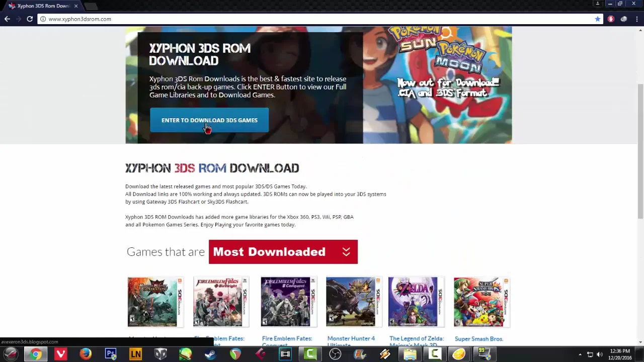The image size is (644, 362).
Task: Open Chrome's three-dot menu
Action: click(x=636, y=19)
